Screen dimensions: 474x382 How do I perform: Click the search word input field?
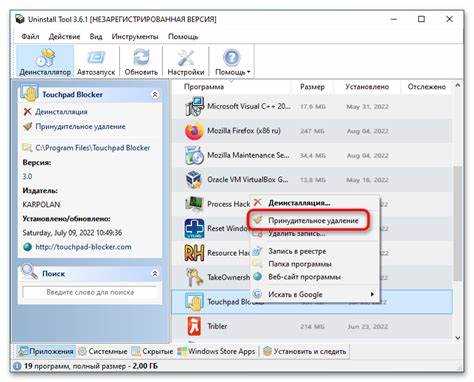[x=90, y=292]
